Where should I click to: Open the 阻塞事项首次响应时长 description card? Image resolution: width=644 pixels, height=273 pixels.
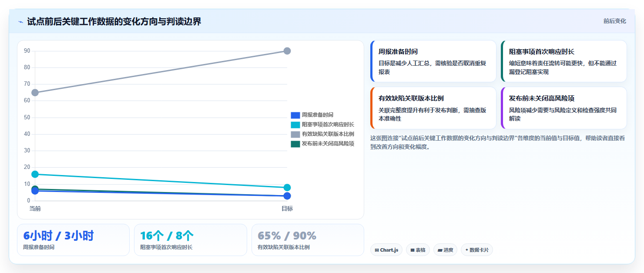click(564, 61)
